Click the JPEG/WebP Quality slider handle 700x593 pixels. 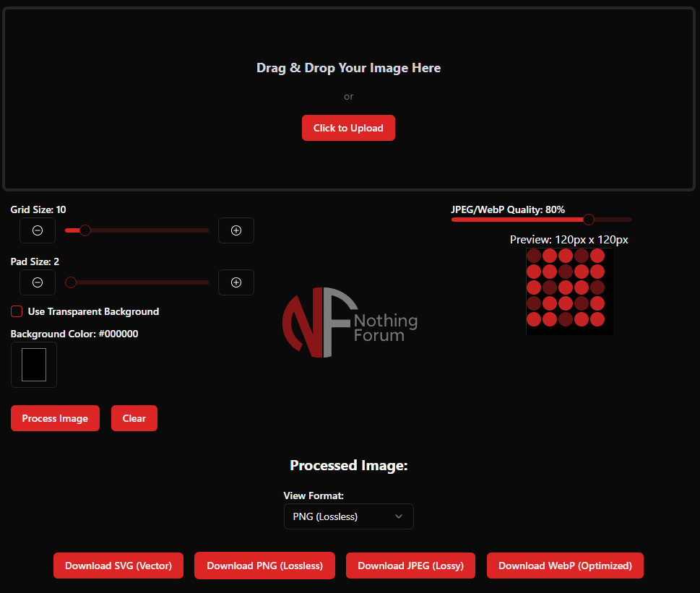(589, 220)
